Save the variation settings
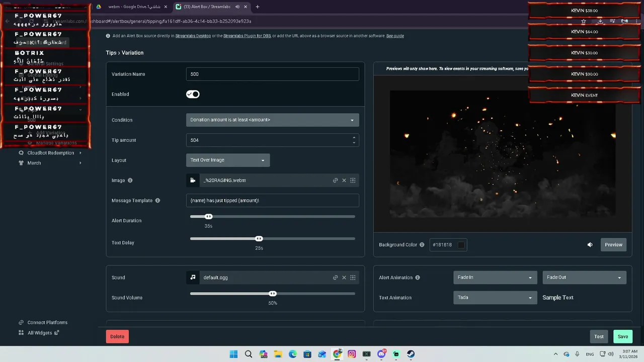Viewport: 644px width, 362px height. pyautogui.click(x=623, y=337)
